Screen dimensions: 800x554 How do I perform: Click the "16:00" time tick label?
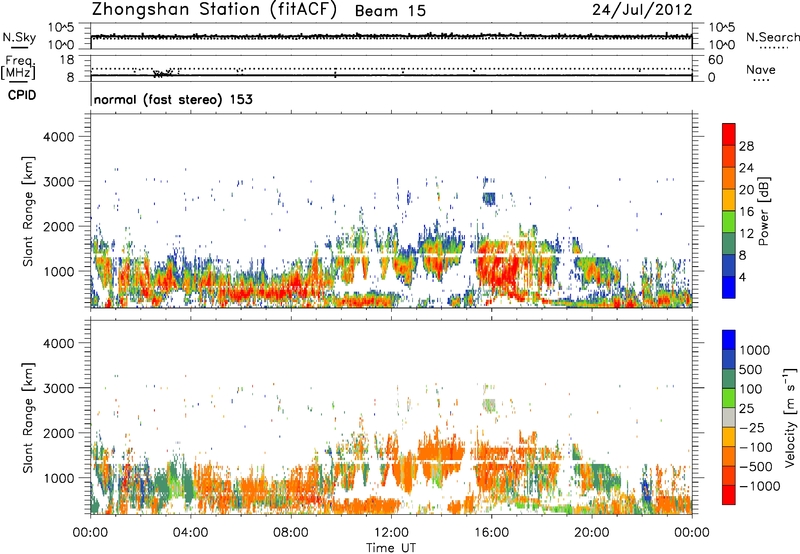491,533
